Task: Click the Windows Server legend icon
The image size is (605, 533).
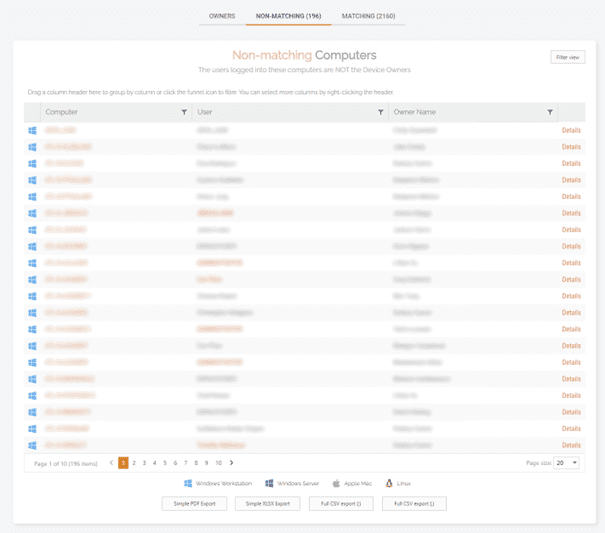Action: coord(269,483)
